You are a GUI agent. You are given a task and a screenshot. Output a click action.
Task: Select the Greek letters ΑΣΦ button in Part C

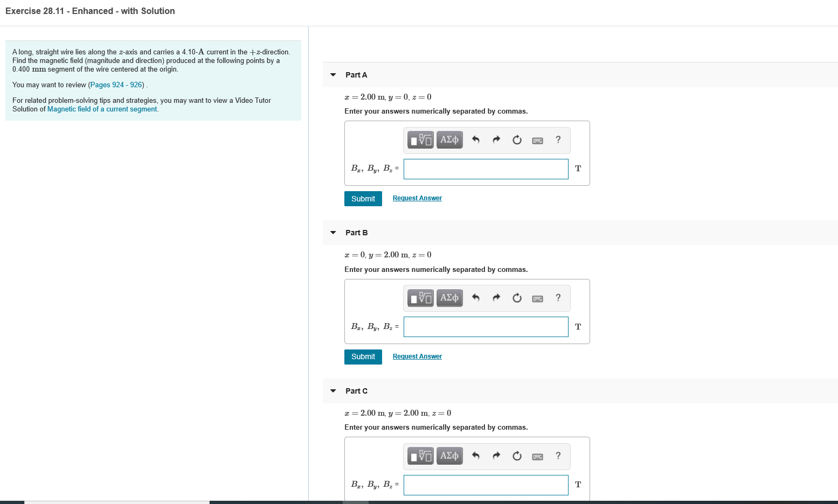coord(449,456)
